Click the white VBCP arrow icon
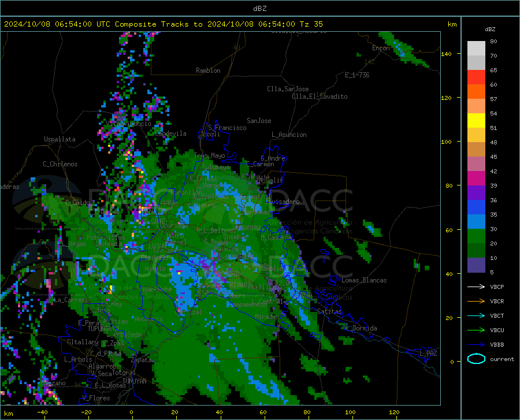The image size is (520, 420). point(476,287)
